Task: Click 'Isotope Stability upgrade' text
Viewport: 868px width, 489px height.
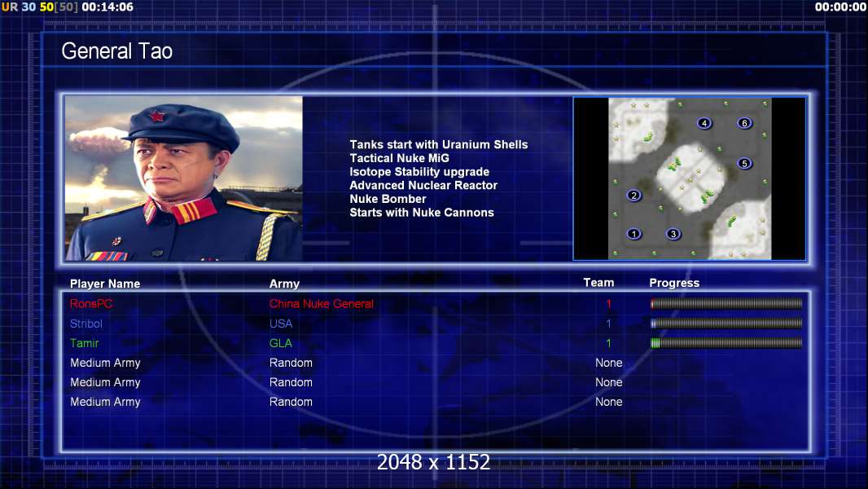Action: [419, 172]
